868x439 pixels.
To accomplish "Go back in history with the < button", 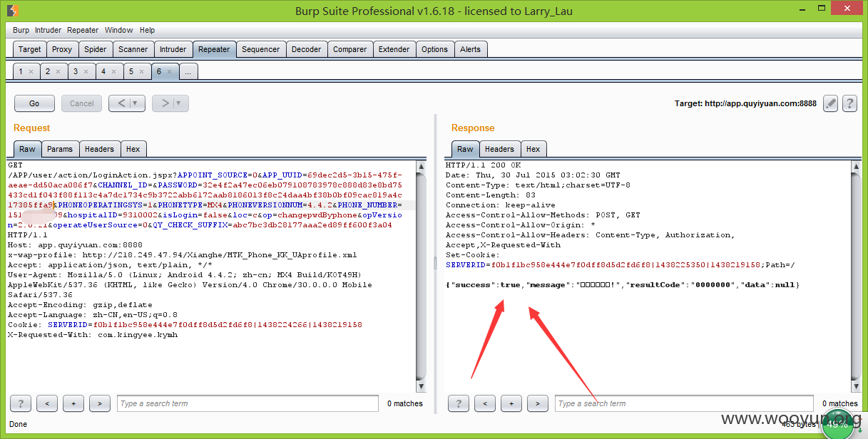I will pyautogui.click(x=121, y=103).
